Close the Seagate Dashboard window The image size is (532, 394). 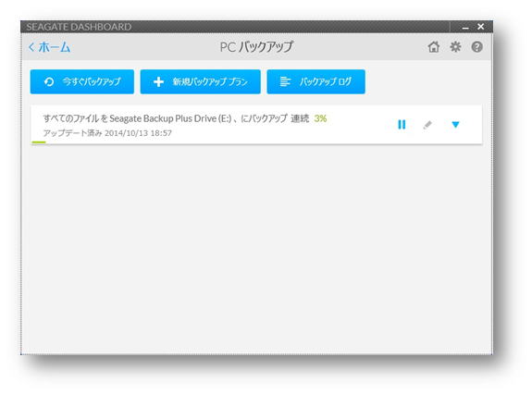(481, 27)
